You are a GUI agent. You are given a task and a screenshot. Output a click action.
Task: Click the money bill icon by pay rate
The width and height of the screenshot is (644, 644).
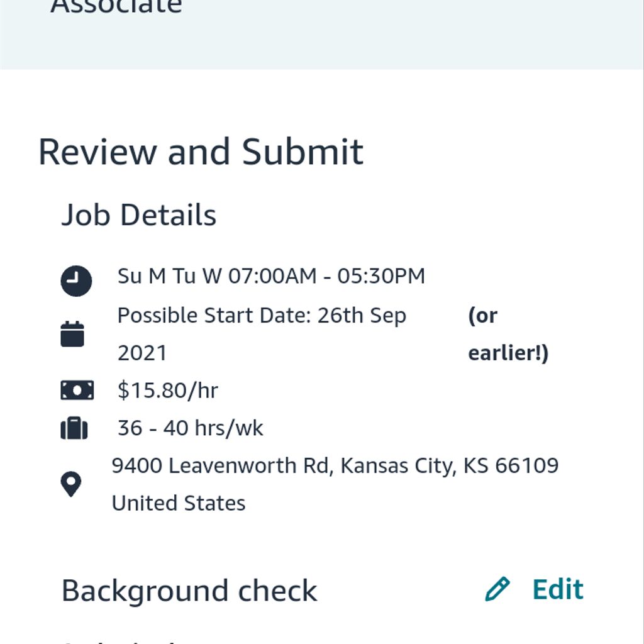coord(77,390)
